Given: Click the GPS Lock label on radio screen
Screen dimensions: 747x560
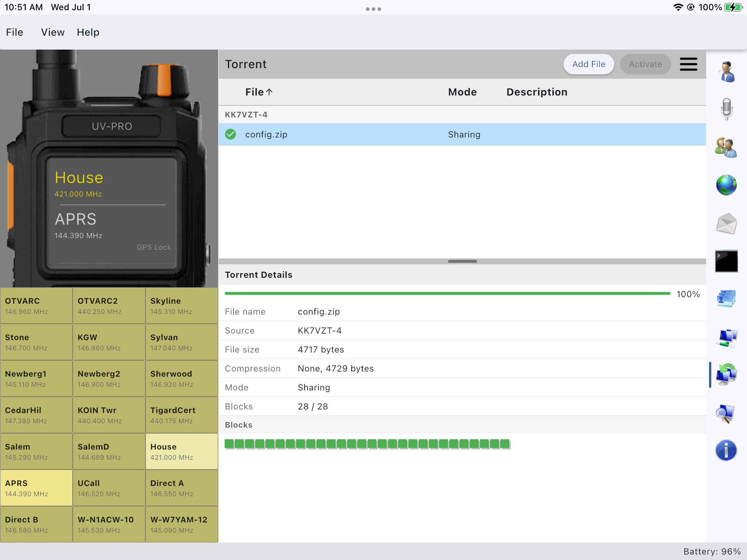Looking at the screenshot, I should coord(154,247).
